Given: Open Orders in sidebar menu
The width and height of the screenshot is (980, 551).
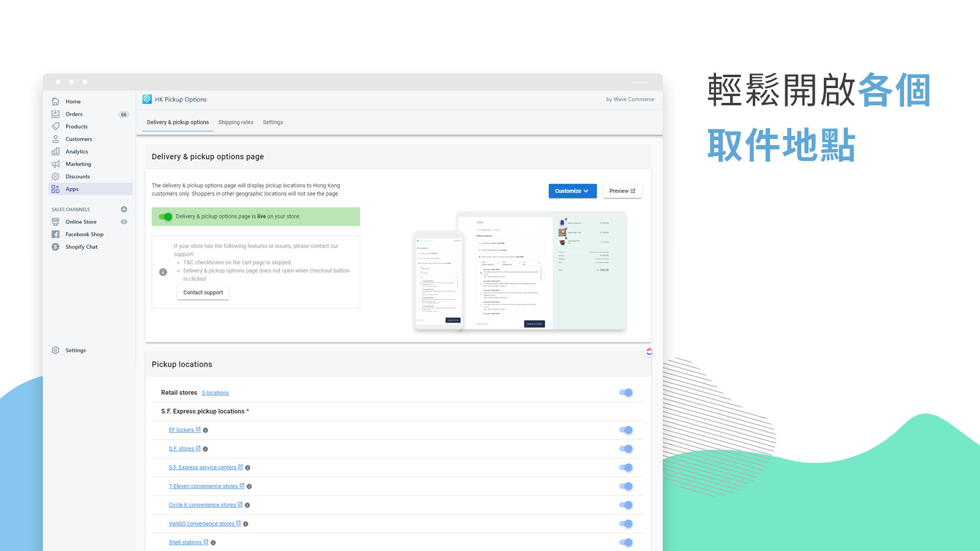Looking at the screenshot, I should [x=74, y=114].
